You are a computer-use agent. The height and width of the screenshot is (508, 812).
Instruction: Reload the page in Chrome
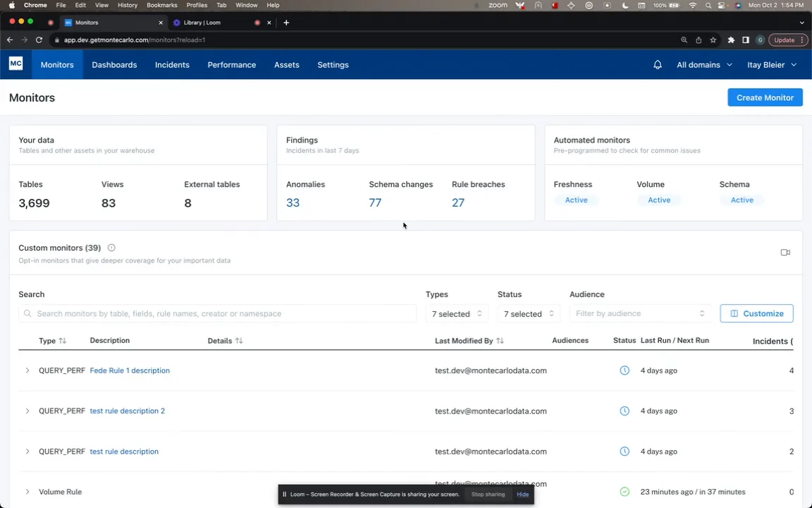pos(39,40)
